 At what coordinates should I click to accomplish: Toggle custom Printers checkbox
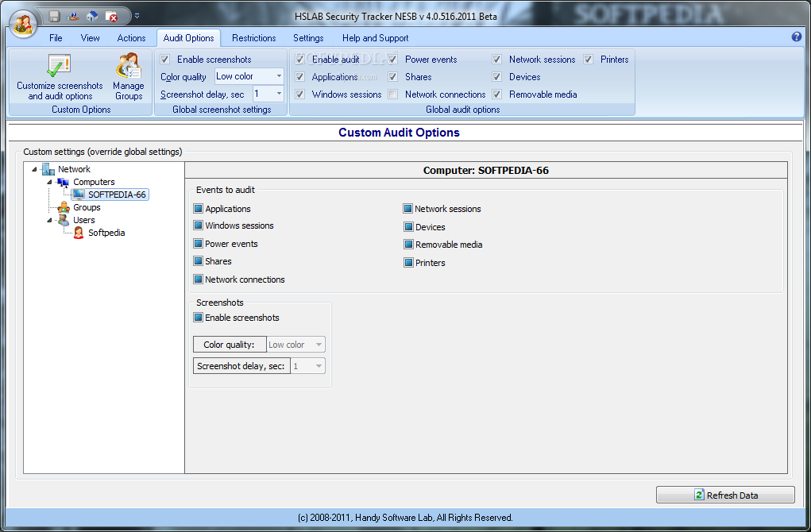(x=408, y=263)
